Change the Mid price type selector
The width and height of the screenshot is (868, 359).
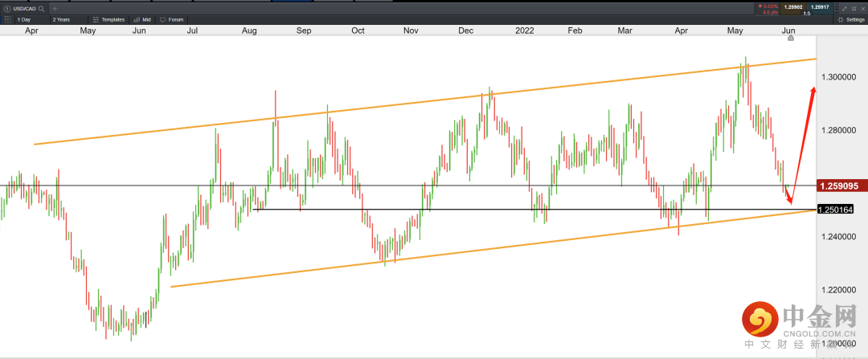(x=141, y=19)
